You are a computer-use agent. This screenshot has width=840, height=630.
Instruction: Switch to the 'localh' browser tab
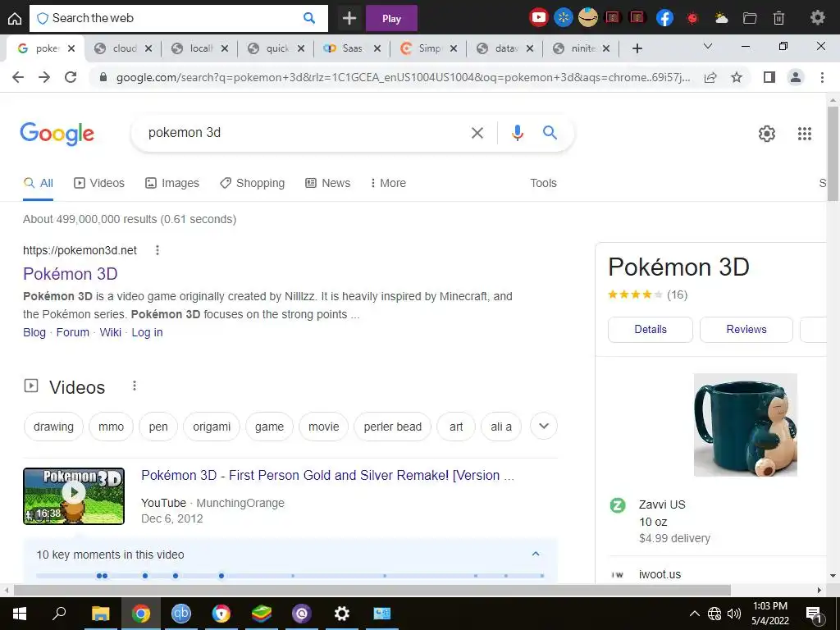(x=201, y=48)
